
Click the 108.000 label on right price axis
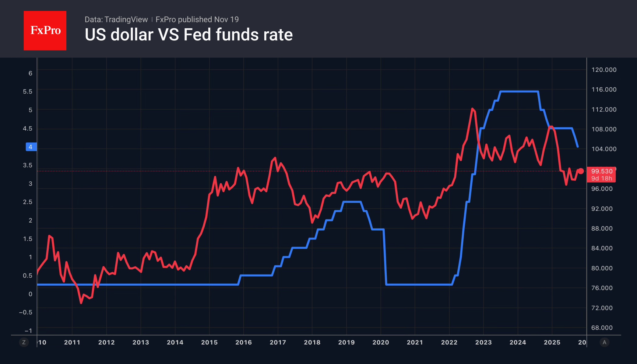604,129
